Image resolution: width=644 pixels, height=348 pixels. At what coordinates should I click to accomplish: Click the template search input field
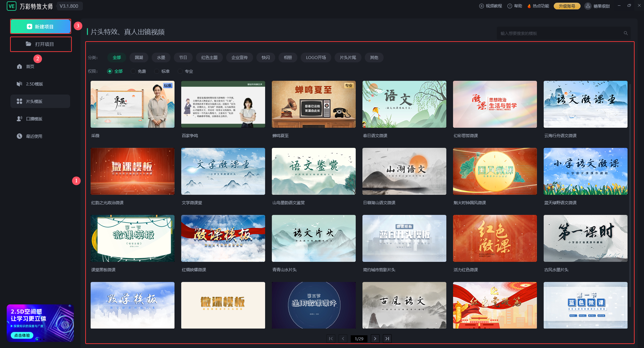[x=559, y=33]
